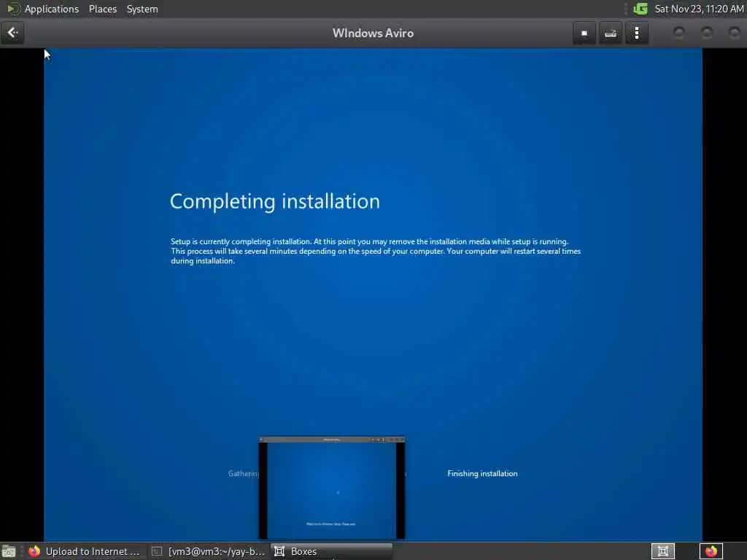The width and height of the screenshot is (747, 560).
Task: Open the three-dots menu in Boxes header
Action: tap(636, 33)
